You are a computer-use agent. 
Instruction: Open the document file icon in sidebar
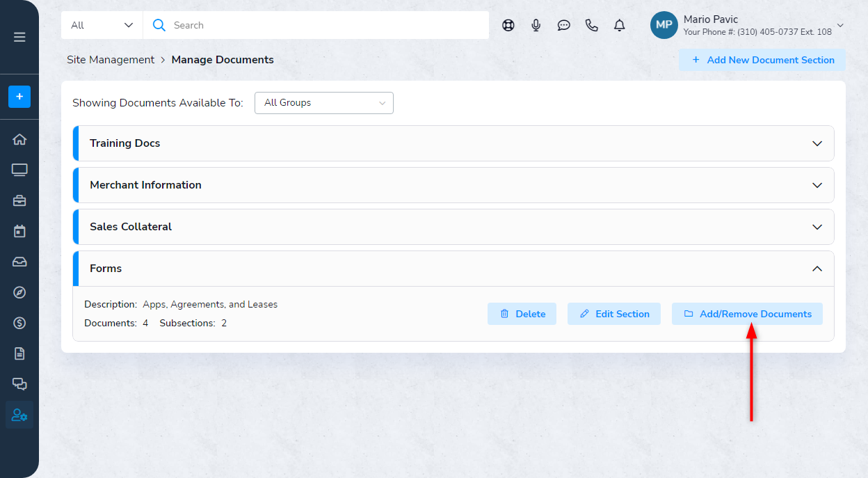[x=19, y=353]
